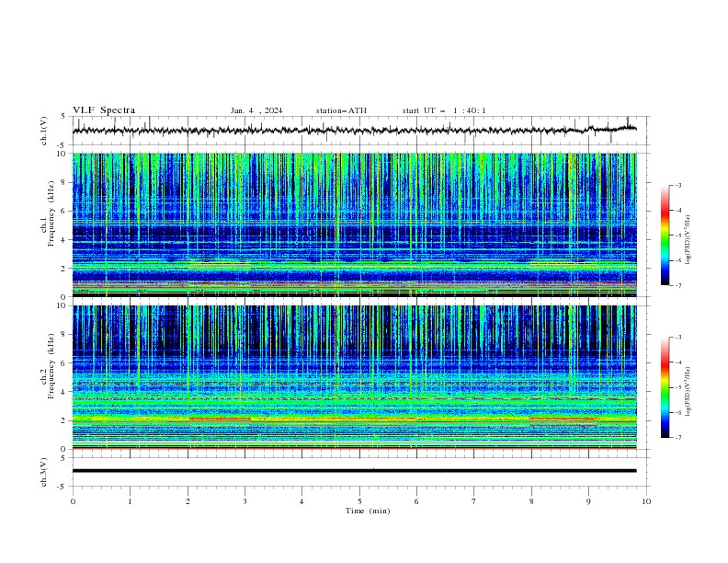Click inside the ch.2 spectrogram panel

(354, 377)
